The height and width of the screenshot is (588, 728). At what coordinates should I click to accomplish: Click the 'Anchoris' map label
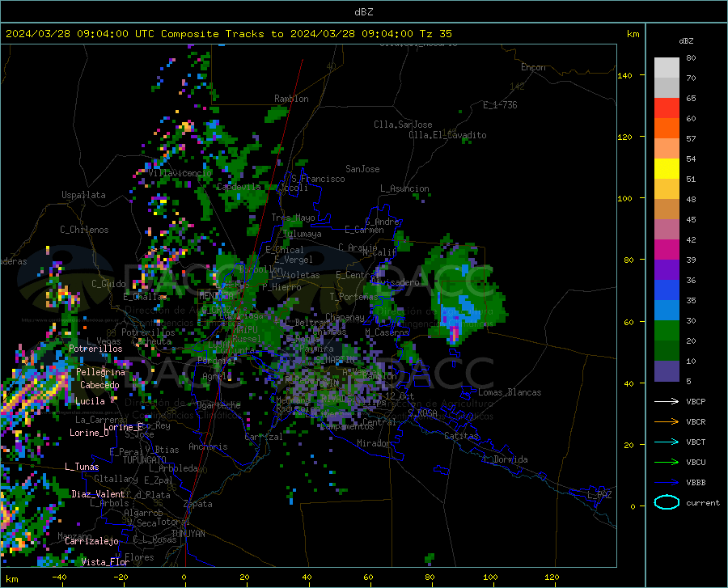click(208, 447)
